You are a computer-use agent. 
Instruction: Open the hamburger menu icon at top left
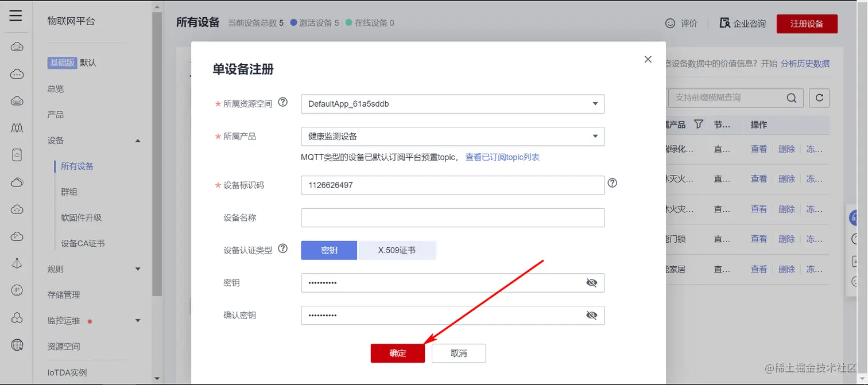pyautogui.click(x=16, y=15)
